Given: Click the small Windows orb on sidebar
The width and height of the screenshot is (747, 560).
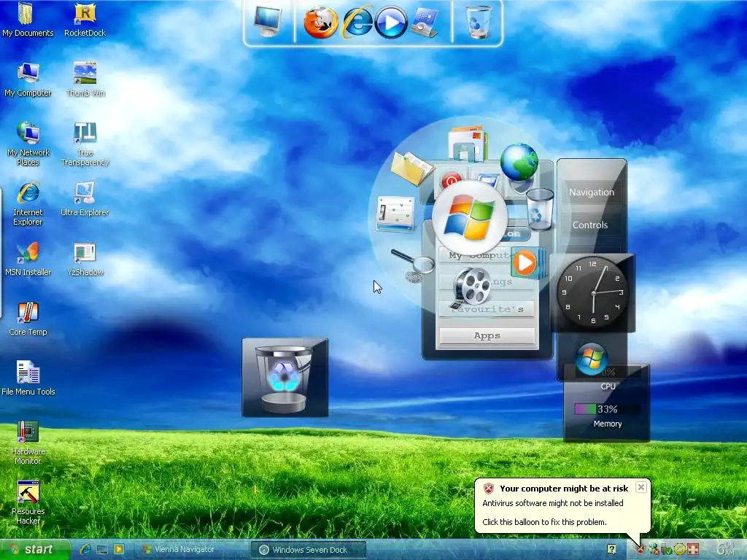Looking at the screenshot, I should [x=591, y=359].
